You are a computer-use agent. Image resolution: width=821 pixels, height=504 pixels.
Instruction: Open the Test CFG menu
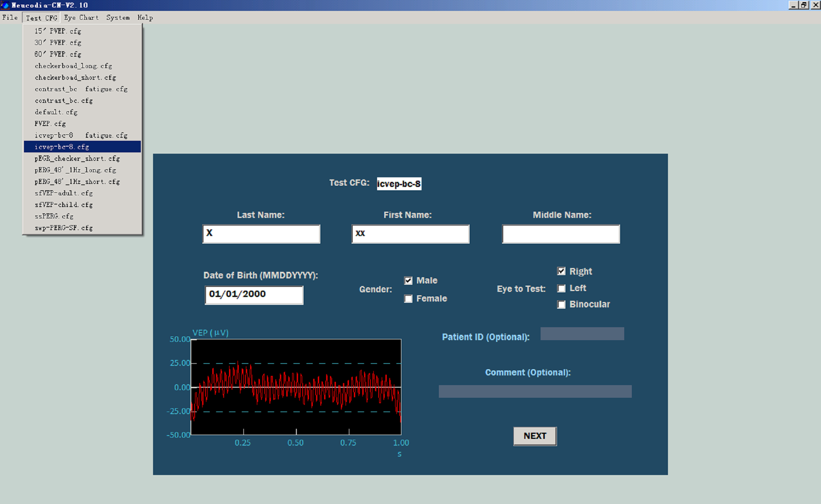click(41, 18)
